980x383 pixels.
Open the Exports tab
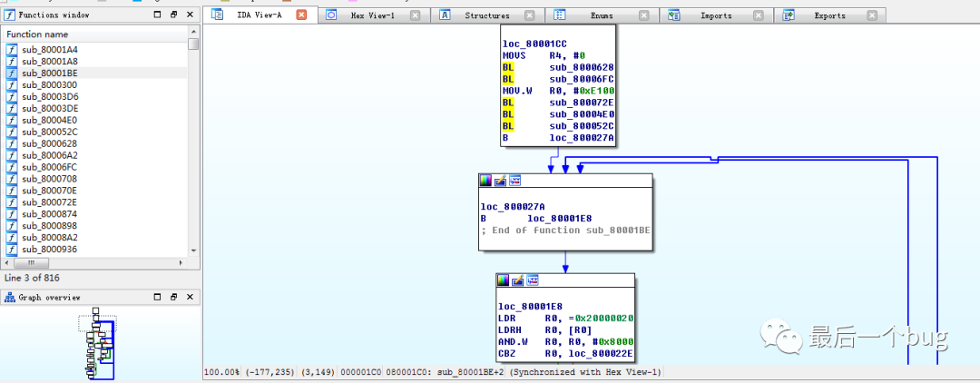click(829, 15)
